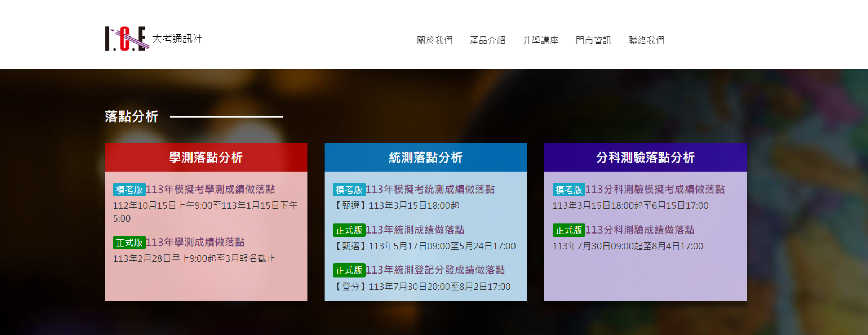The height and width of the screenshot is (335, 868).
Task: Click the blue 統測落點分析 card header
Action: [x=426, y=157]
